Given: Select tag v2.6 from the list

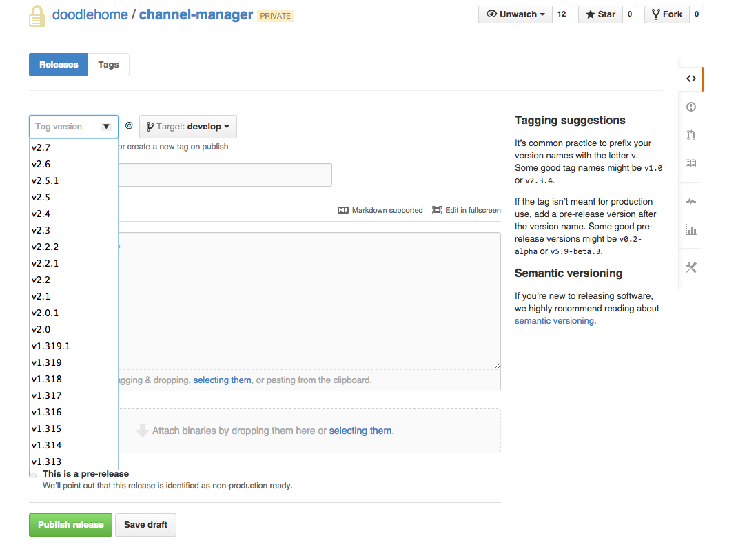Looking at the screenshot, I should [73, 165].
